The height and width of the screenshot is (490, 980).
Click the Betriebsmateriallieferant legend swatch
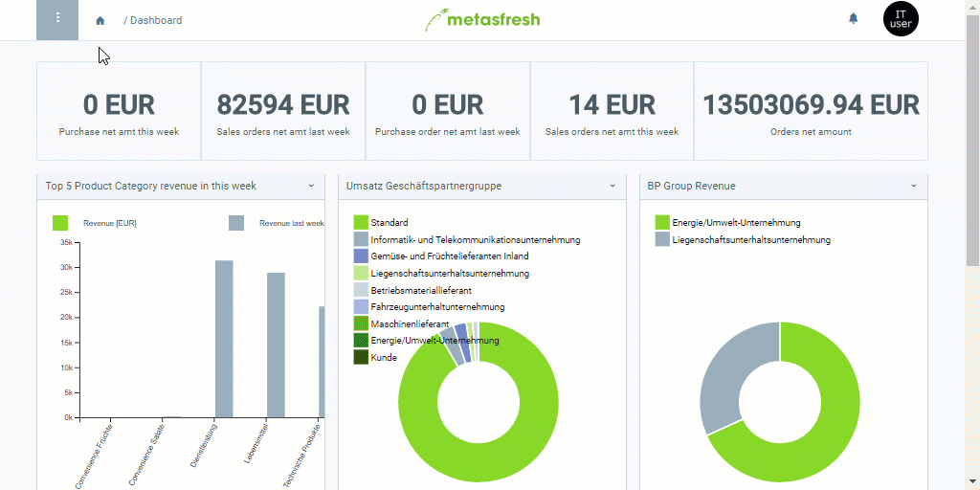[x=361, y=290]
